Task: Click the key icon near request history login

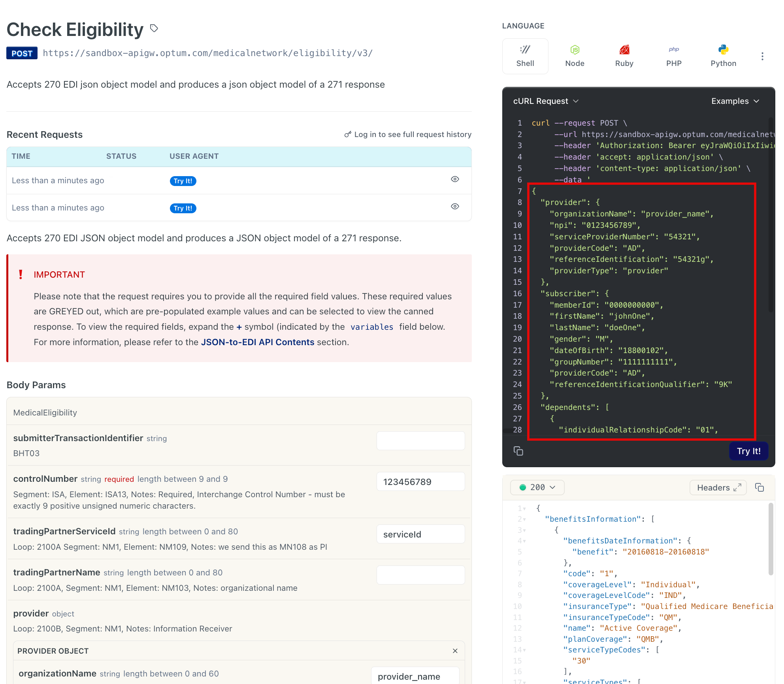Action: tap(348, 135)
